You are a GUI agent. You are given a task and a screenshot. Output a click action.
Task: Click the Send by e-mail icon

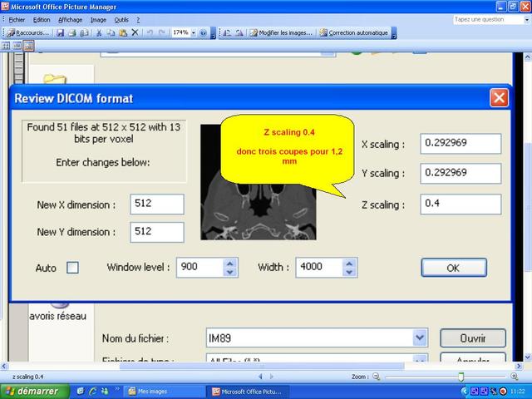(84, 33)
